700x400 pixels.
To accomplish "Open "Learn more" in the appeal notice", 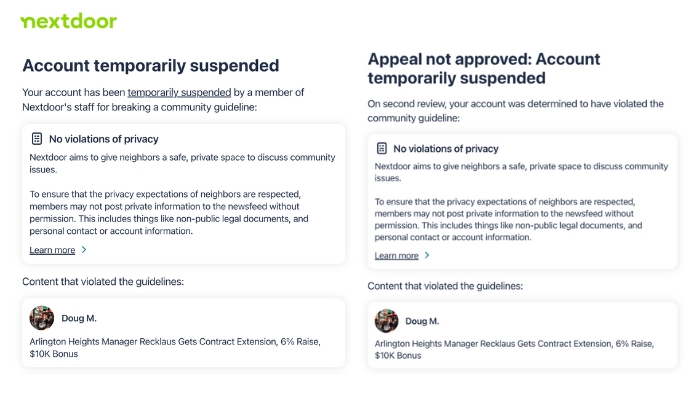I will (x=396, y=256).
